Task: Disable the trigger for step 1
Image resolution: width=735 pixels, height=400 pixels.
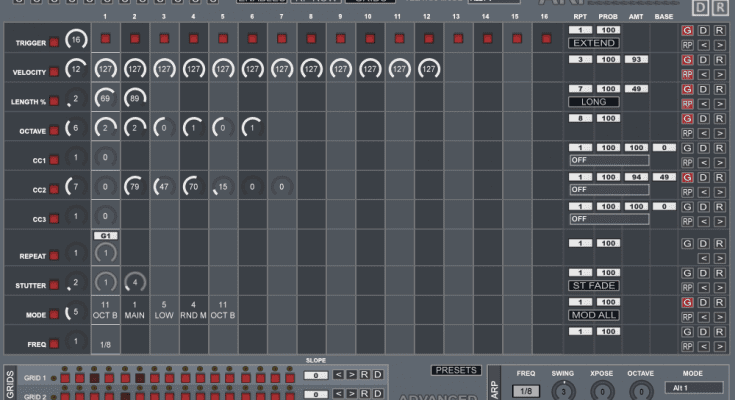Action: [106, 39]
